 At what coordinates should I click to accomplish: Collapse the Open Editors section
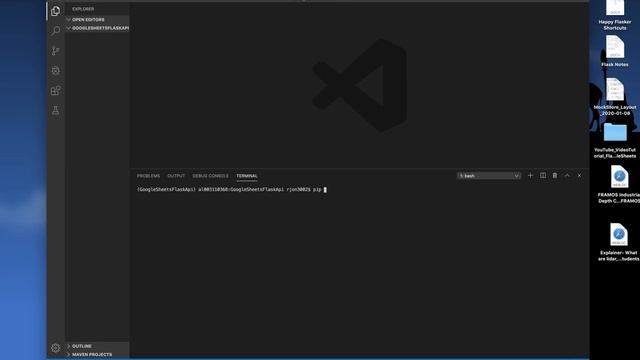click(x=97, y=20)
